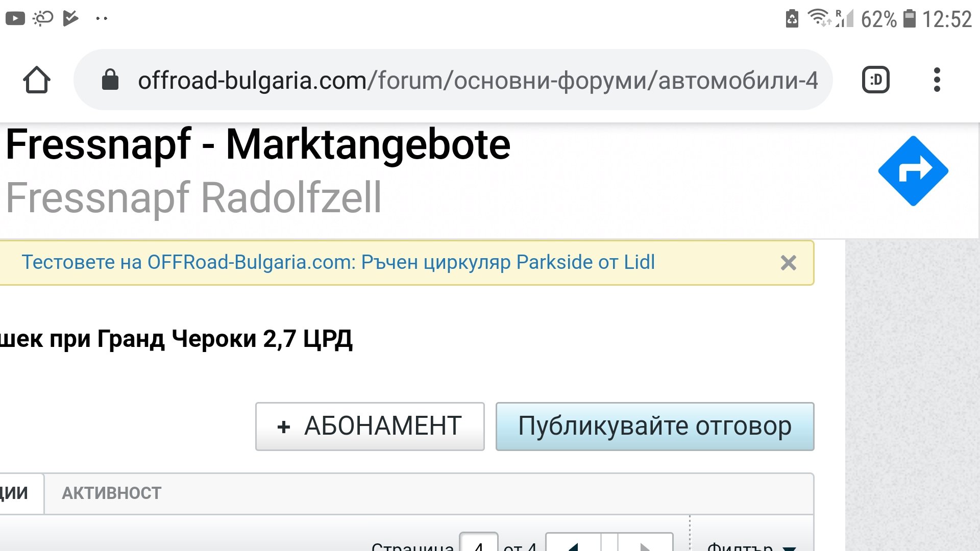Image resolution: width=980 pixels, height=551 pixels.
Task: Tap the browser home icon
Action: pyautogui.click(x=36, y=80)
